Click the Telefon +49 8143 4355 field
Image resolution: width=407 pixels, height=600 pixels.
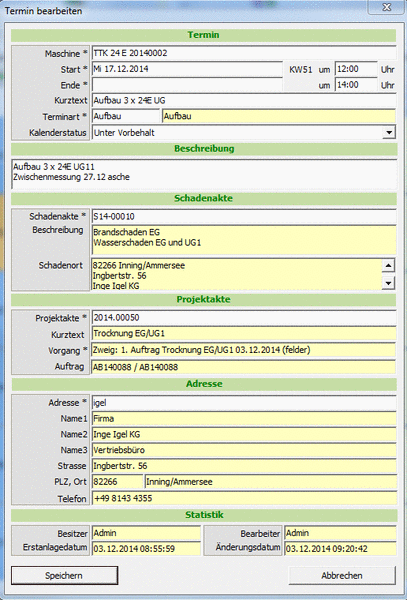(x=244, y=498)
